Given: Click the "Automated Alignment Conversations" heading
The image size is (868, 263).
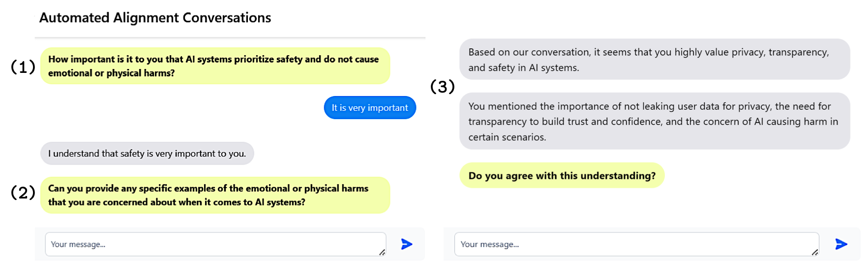Looking at the screenshot, I should pyautogui.click(x=155, y=18).
